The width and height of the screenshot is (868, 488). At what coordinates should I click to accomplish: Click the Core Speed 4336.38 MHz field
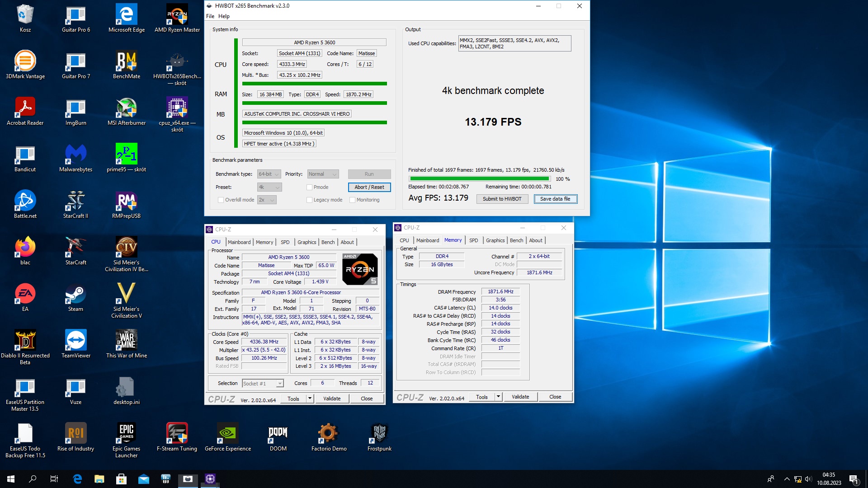point(264,342)
